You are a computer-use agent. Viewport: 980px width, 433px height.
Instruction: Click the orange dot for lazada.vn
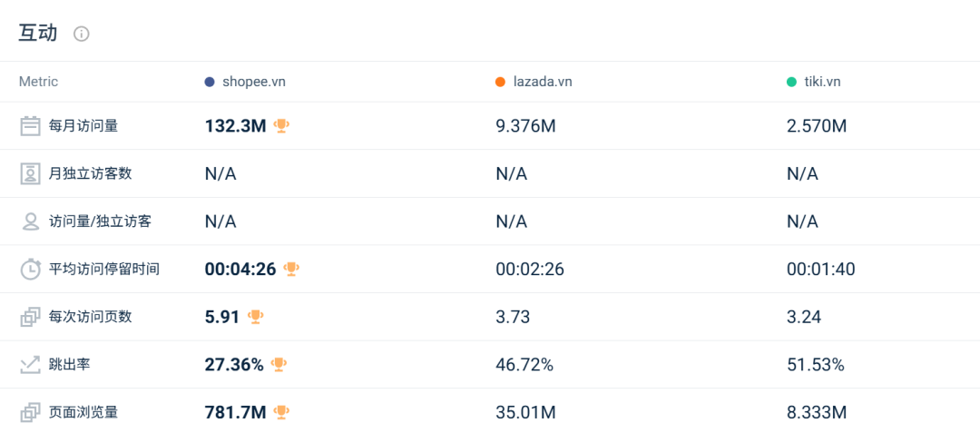pos(500,82)
